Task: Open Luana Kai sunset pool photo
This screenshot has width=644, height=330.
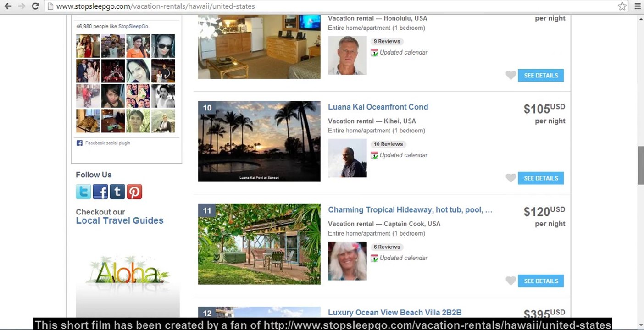Action: [x=259, y=141]
